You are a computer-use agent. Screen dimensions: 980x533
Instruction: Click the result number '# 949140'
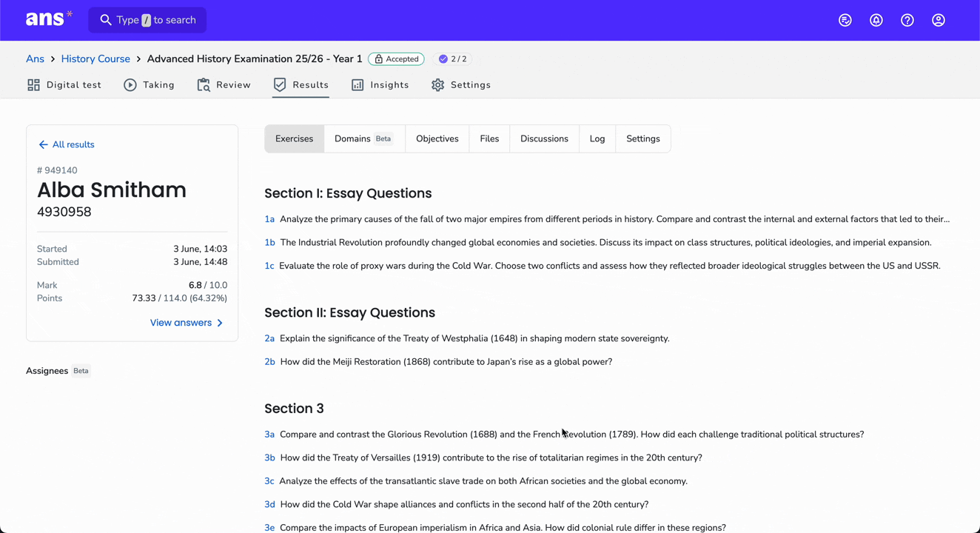coord(57,170)
